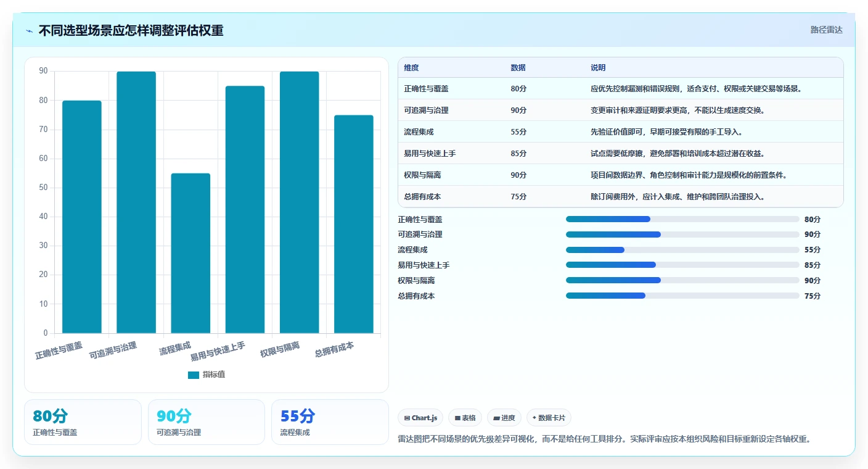Click the 易用与快速上手 bar in the chart
The image size is (868, 469).
245,210
